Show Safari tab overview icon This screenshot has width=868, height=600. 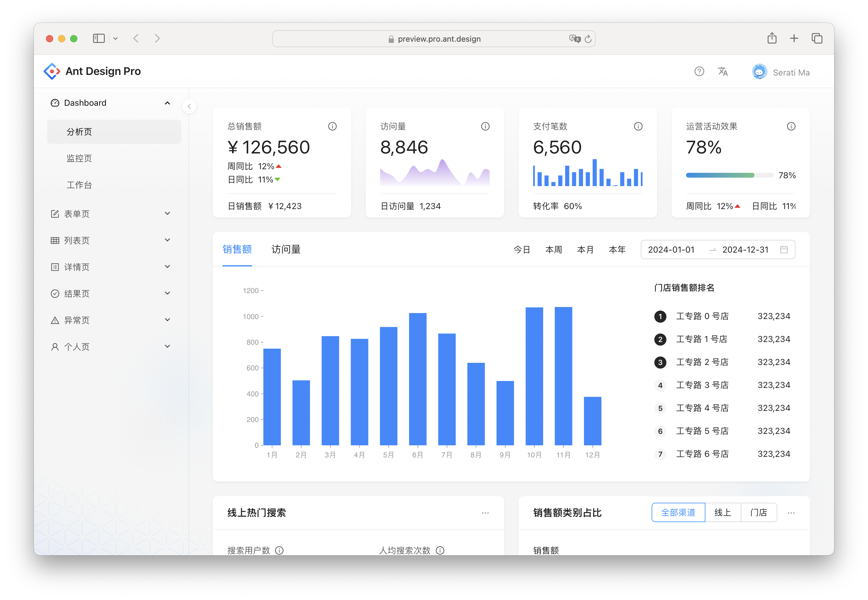(x=817, y=38)
